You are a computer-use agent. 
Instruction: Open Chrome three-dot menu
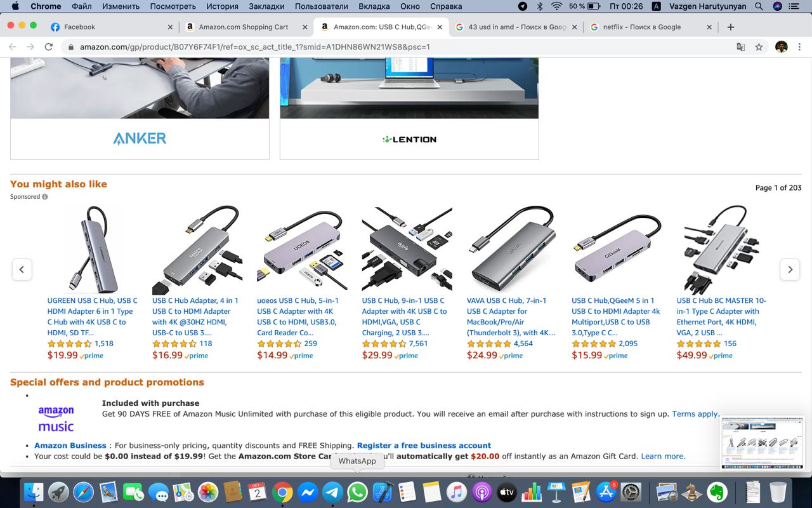point(800,47)
